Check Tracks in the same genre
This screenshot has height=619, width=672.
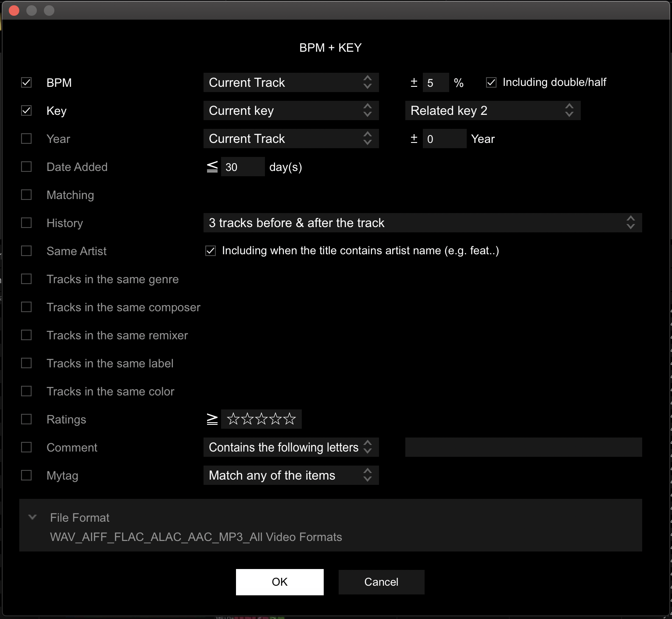click(x=26, y=279)
